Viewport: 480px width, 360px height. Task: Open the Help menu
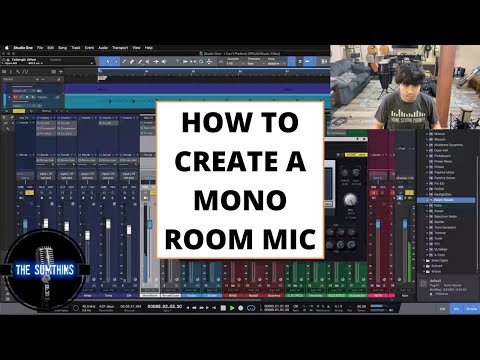[x=149, y=48]
